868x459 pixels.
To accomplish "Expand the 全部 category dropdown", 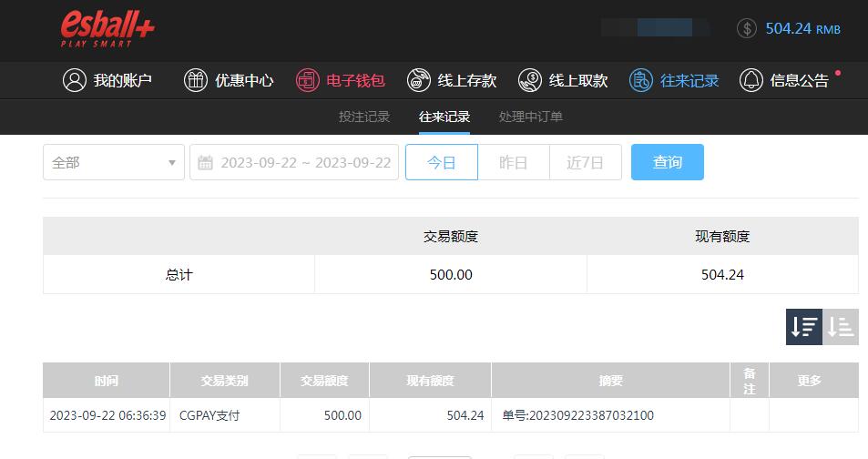I will click(x=114, y=162).
